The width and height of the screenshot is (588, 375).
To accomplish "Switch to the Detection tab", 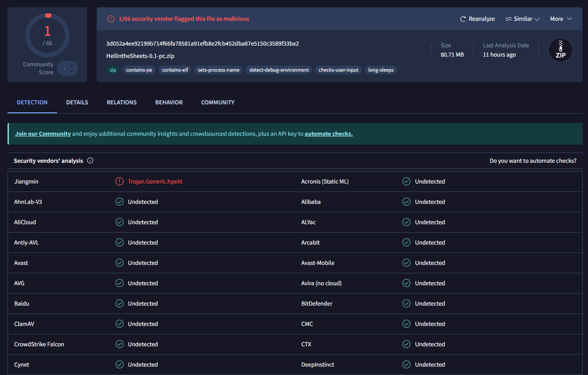I will pos(32,102).
